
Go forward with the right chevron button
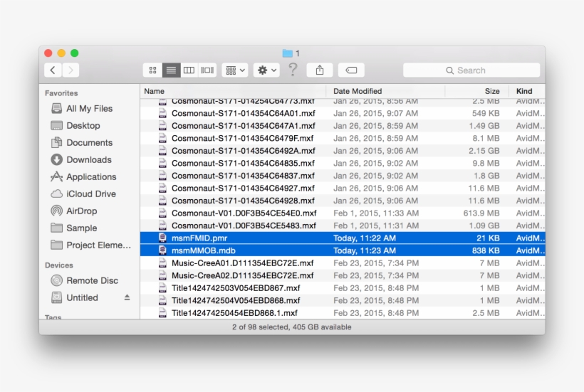(x=71, y=70)
